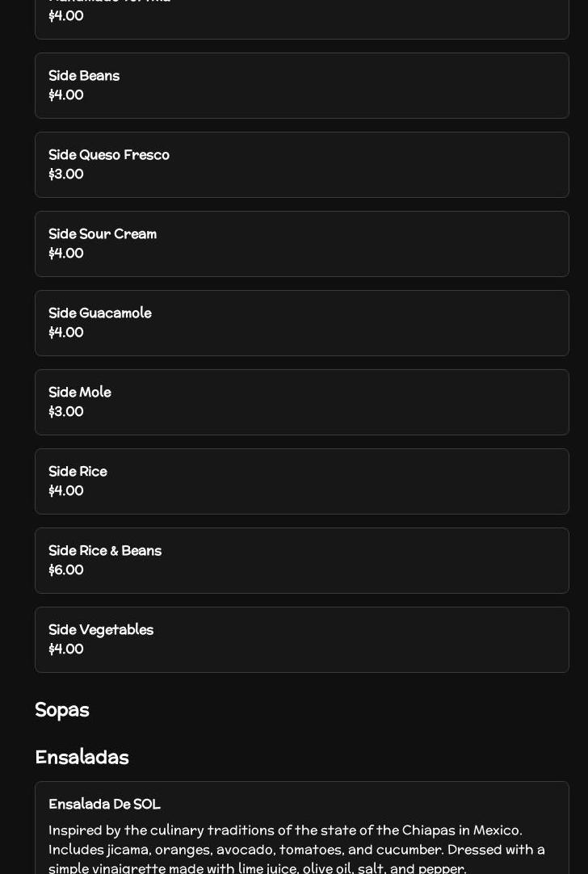Click the Side Guacamole $4.00 price
The width and height of the screenshot is (588, 874).
[x=66, y=333]
